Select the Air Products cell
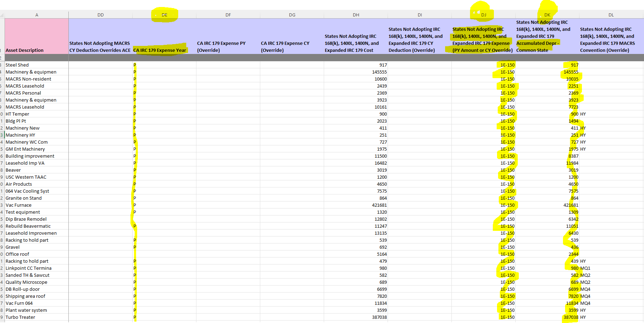Viewport: 644px width, 323px height. click(36, 184)
